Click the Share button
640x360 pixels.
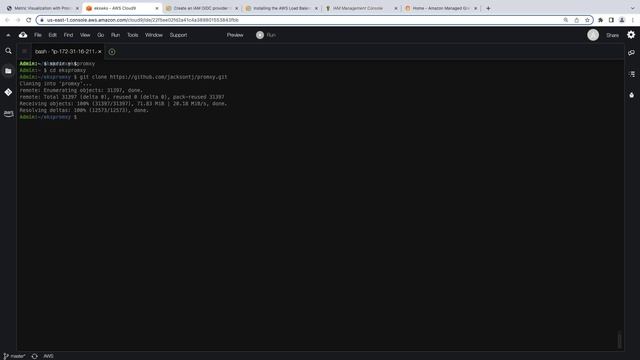(612, 36)
